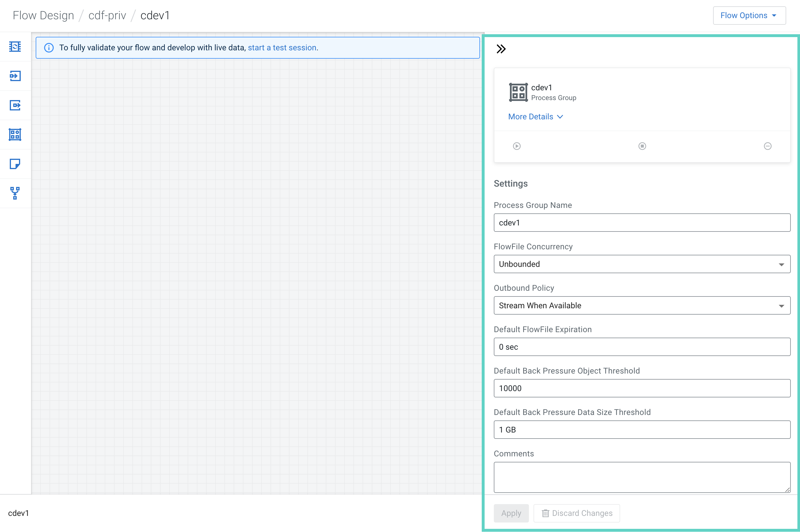This screenshot has height=532, width=800.
Task: Click the cdf-priv breadcrumb
Action: (x=107, y=16)
